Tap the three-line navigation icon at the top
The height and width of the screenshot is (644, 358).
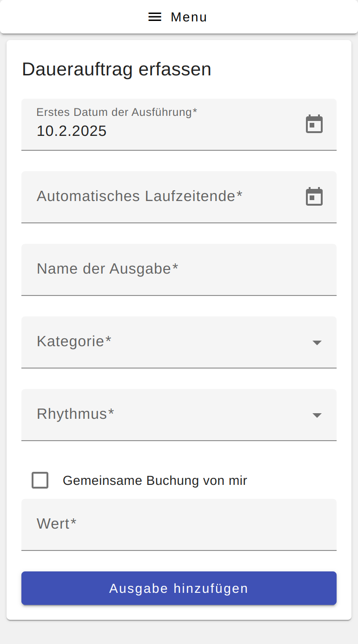pos(154,17)
